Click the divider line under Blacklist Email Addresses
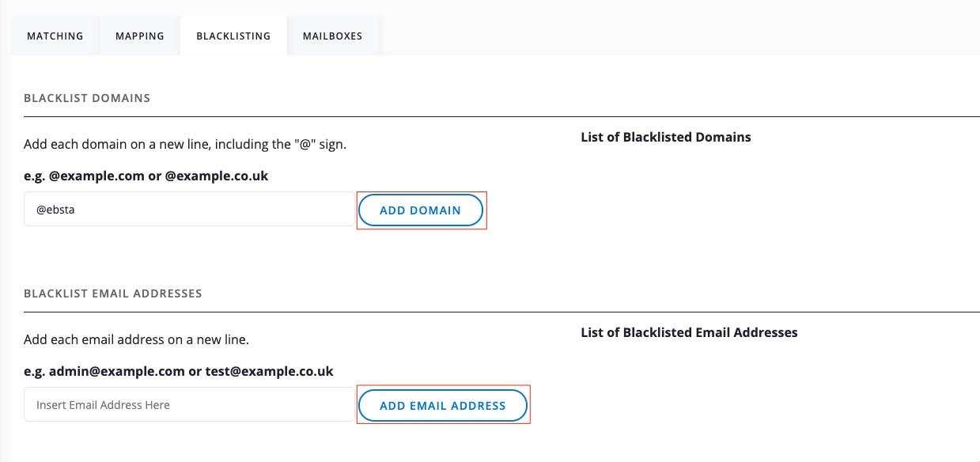Viewport: 980px width, 462px height. [x=501, y=312]
